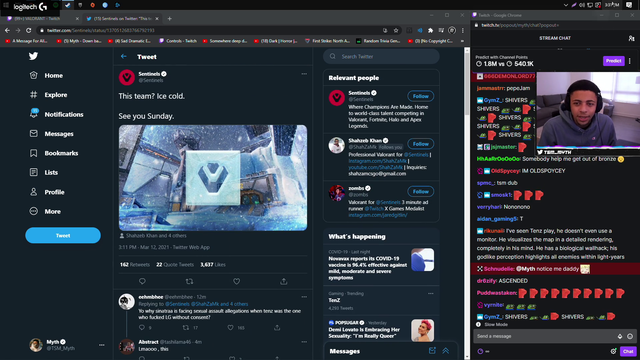Open the Sentinels tweet options menu

click(304, 74)
